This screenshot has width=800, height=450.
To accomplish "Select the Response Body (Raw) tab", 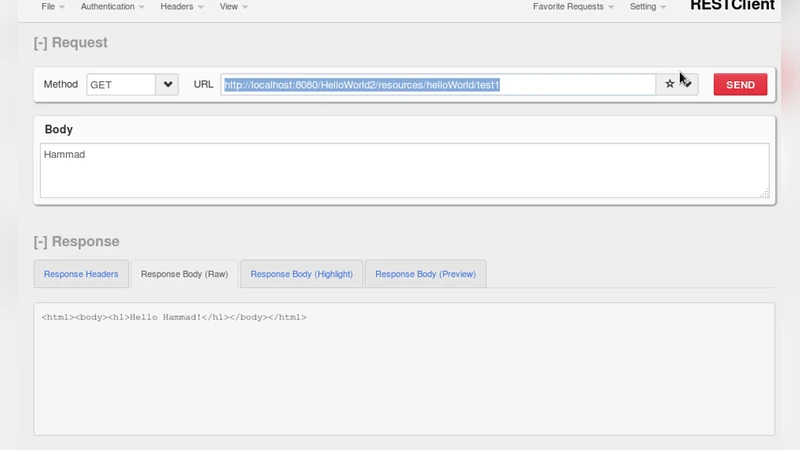I will coord(184,274).
